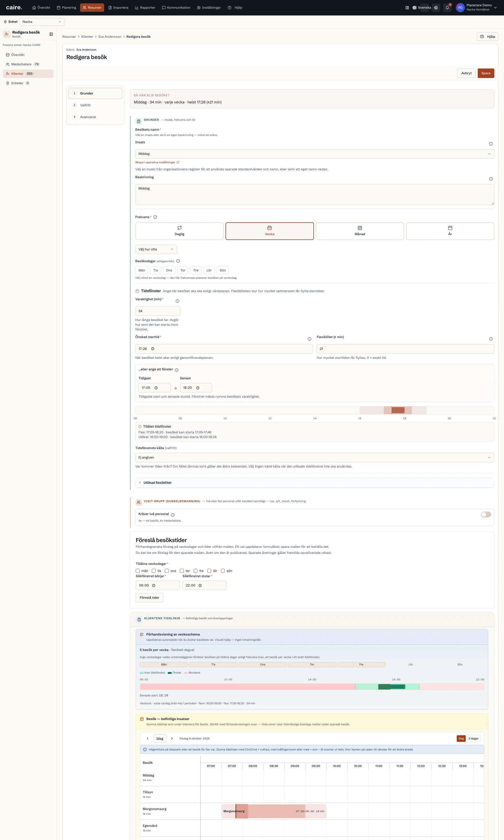This screenshot has height=840, width=504.
Task: Click the Morgonomsorg visit bar in the timeline
Action: [x=274, y=811]
